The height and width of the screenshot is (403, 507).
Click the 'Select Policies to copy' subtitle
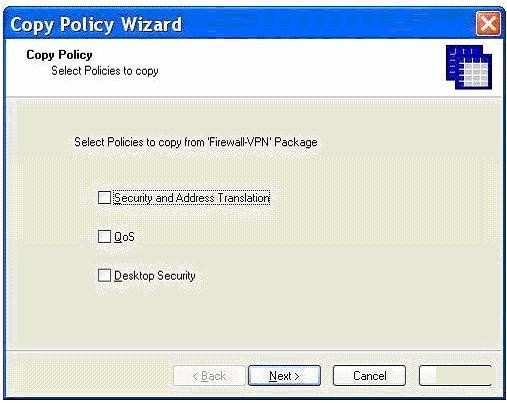(105, 71)
